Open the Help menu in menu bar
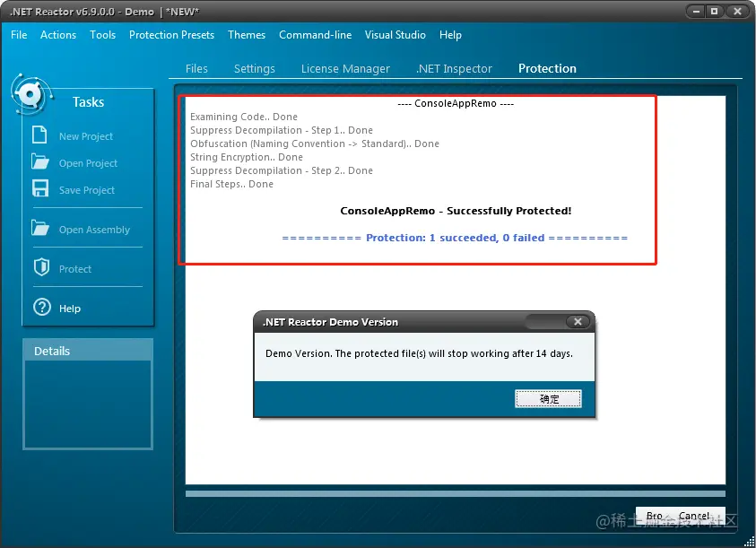 click(x=450, y=35)
